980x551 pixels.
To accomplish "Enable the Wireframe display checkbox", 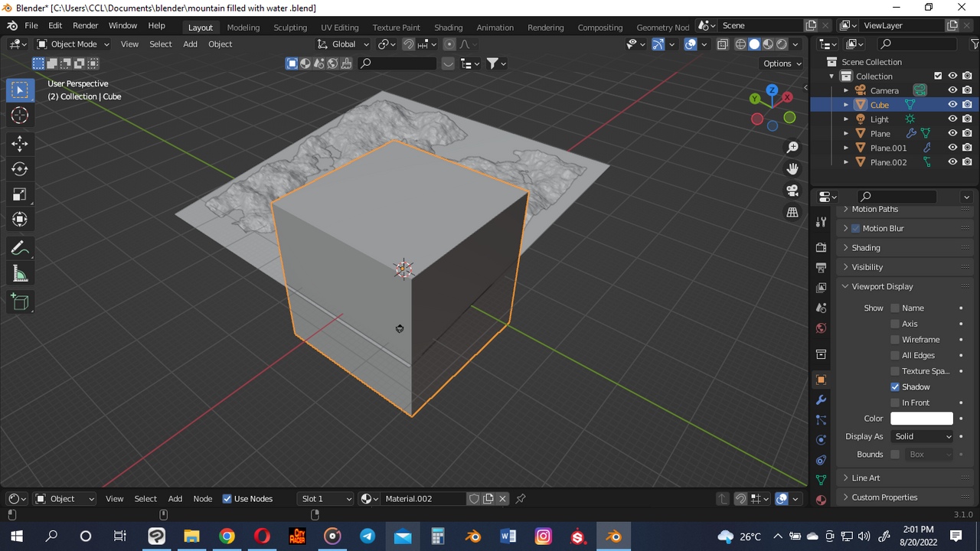I will (x=895, y=340).
